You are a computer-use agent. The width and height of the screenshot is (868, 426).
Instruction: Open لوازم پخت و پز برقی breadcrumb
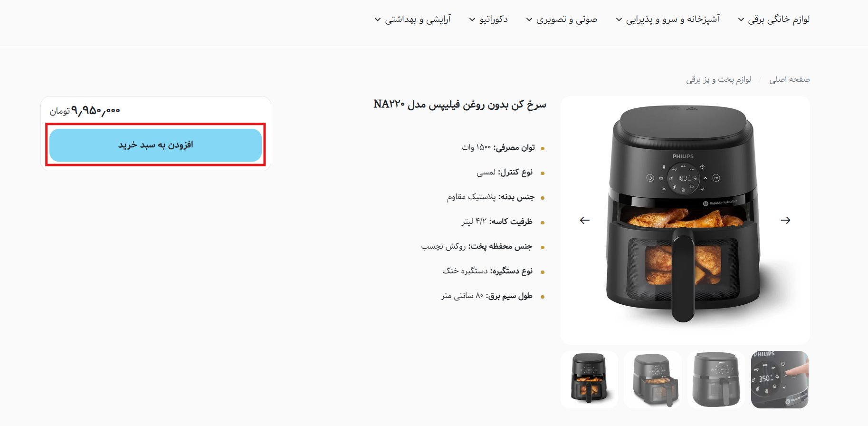click(718, 79)
